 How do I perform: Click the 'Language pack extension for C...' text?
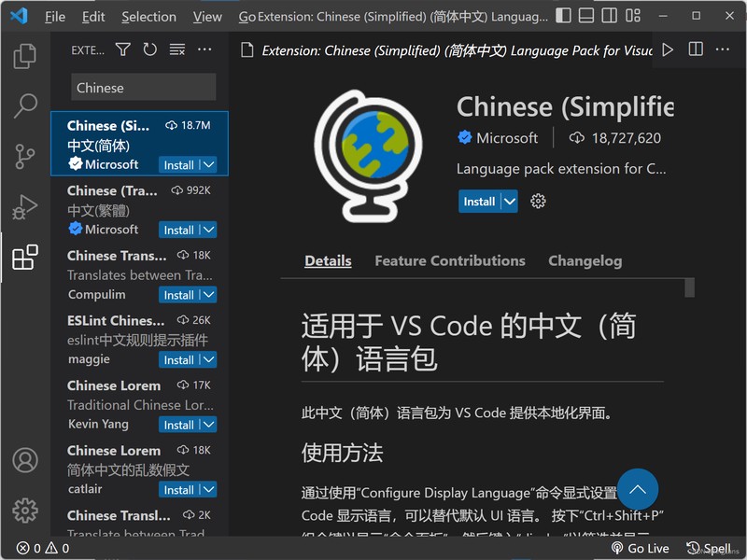(561, 169)
